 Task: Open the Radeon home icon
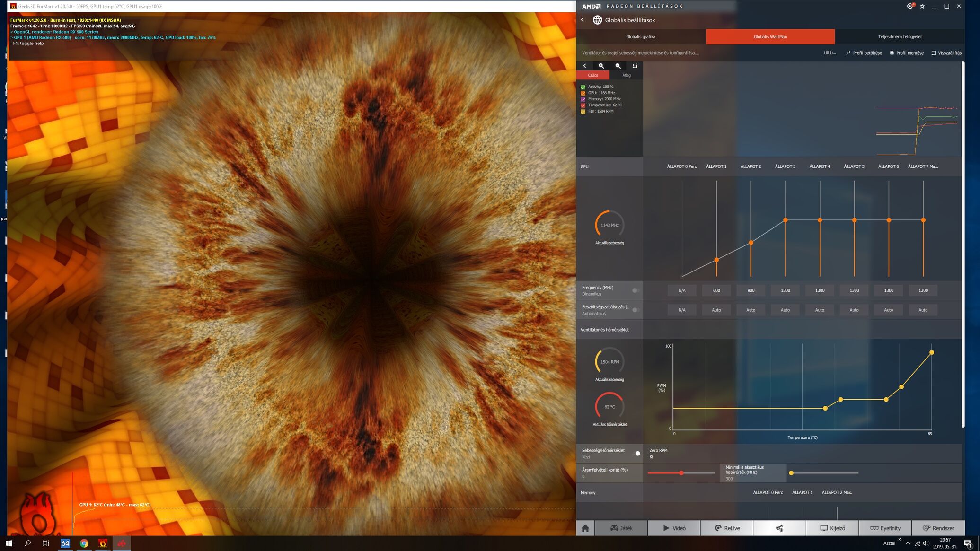tap(585, 528)
